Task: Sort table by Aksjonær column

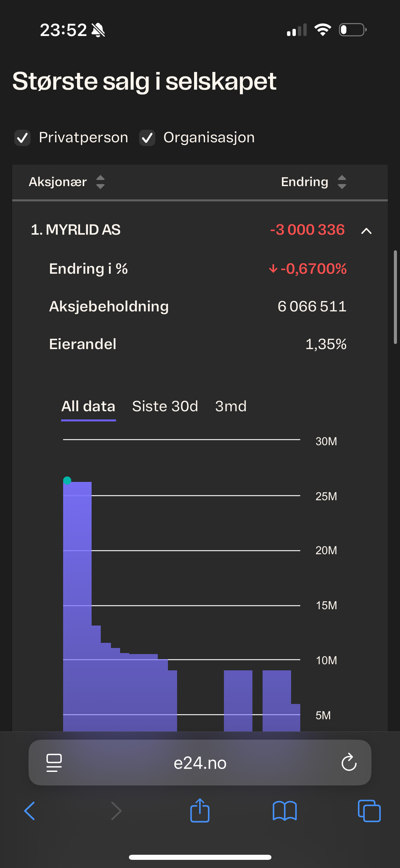Action: pos(100,182)
